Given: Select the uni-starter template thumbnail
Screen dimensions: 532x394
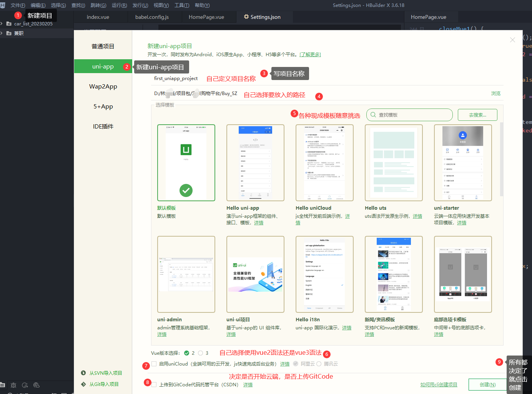Looking at the screenshot, I should coord(463,162).
